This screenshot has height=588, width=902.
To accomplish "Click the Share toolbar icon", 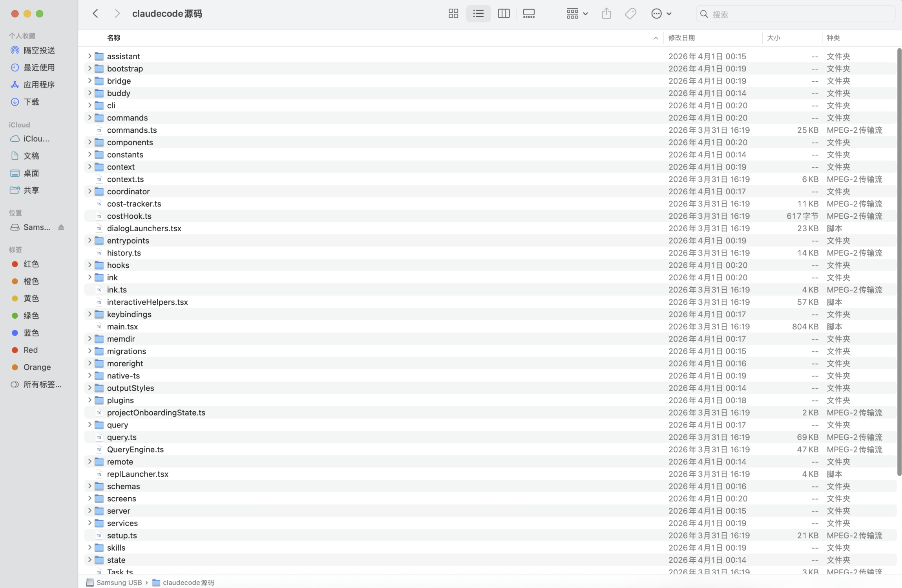I will pyautogui.click(x=606, y=14).
